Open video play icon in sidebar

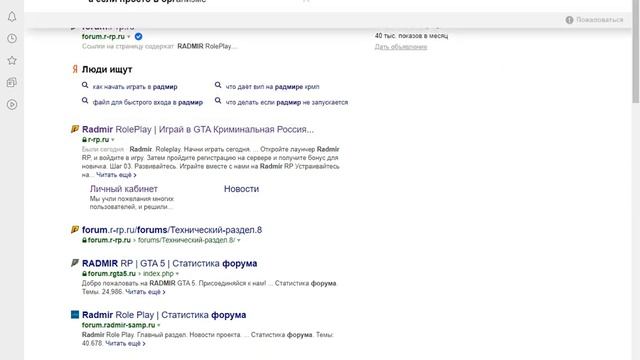(x=12, y=104)
